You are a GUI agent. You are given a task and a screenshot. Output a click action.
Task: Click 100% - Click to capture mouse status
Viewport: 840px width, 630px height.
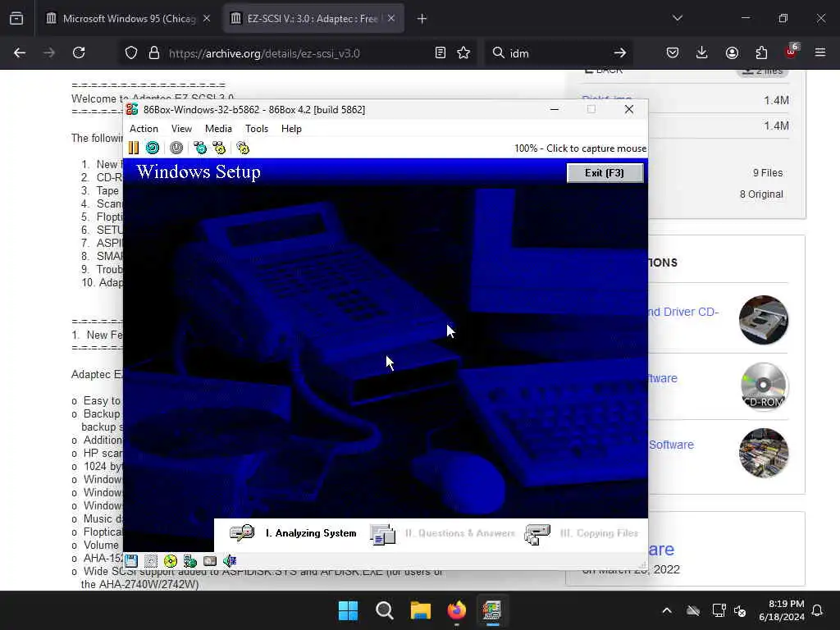click(x=580, y=148)
